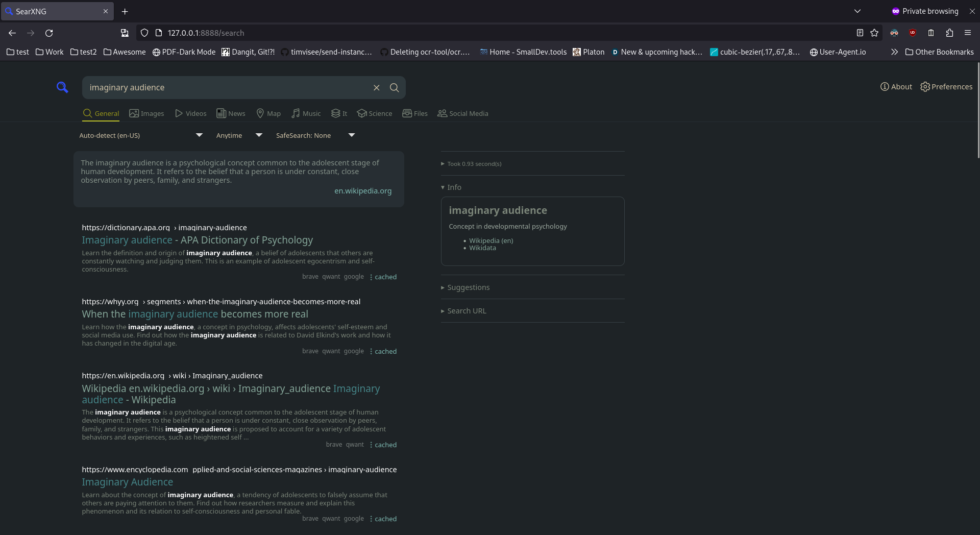Open Preferences gear link
The width and height of the screenshot is (980, 535).
pyautogui.click(x=946, y=87)
